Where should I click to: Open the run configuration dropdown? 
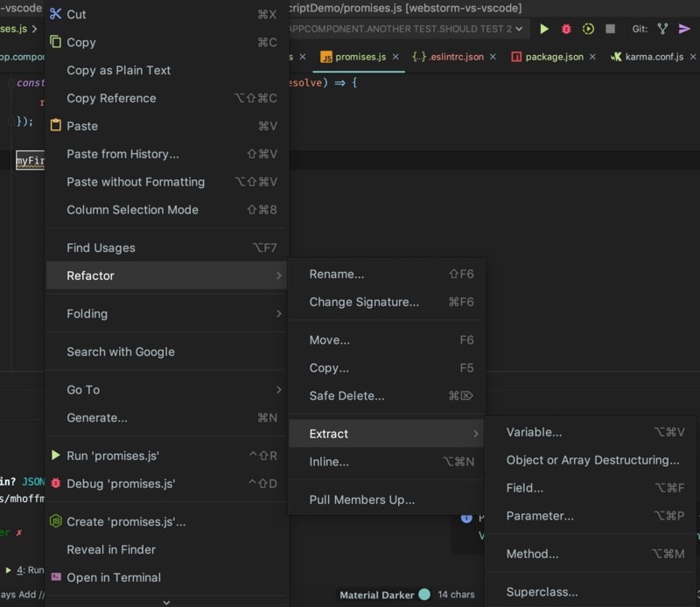[x=519, y=29]
